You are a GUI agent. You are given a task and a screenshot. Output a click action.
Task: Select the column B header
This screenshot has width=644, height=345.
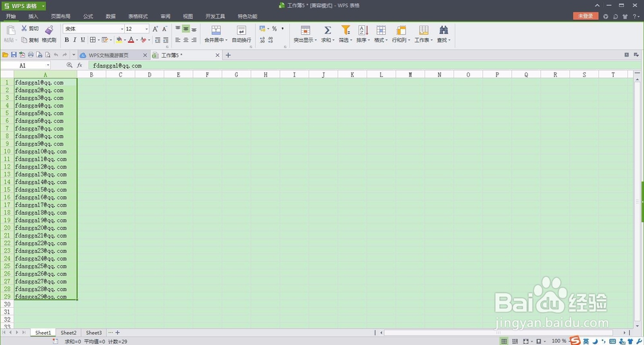[91, 74]
